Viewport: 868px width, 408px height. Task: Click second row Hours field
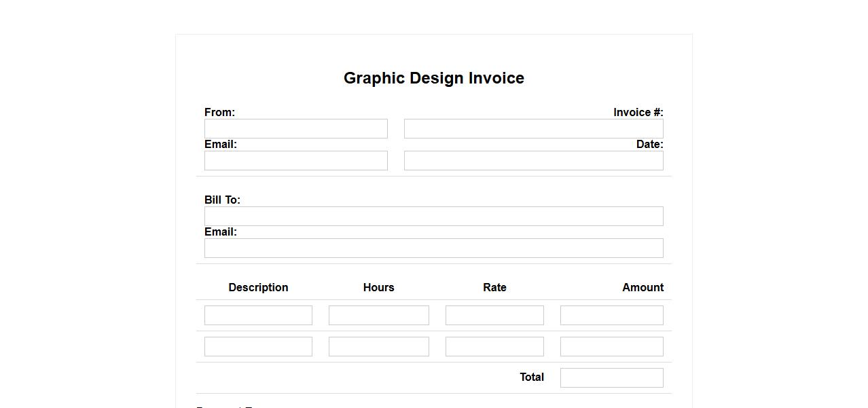coord(378,346)
